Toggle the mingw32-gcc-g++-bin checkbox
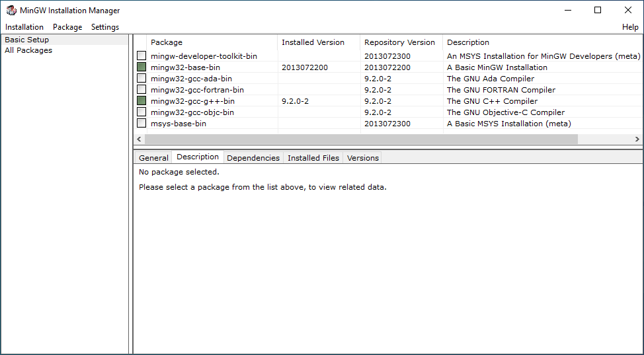This screenshot has width=644, height=355. pos(141,100)
